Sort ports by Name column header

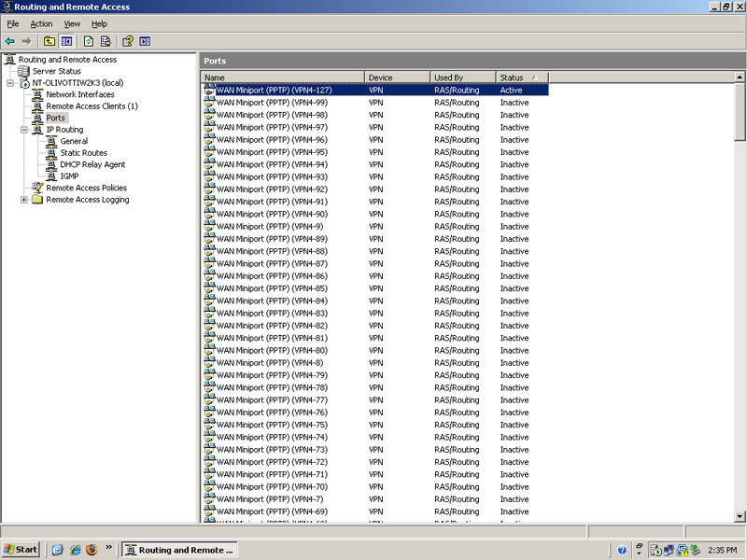pos(283,77)
